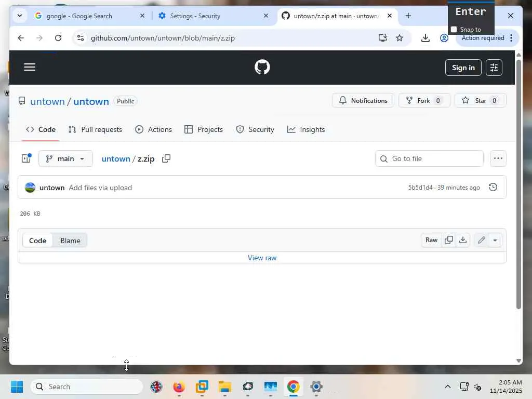Click the GitHub Octocat logo

coord(262,67)
